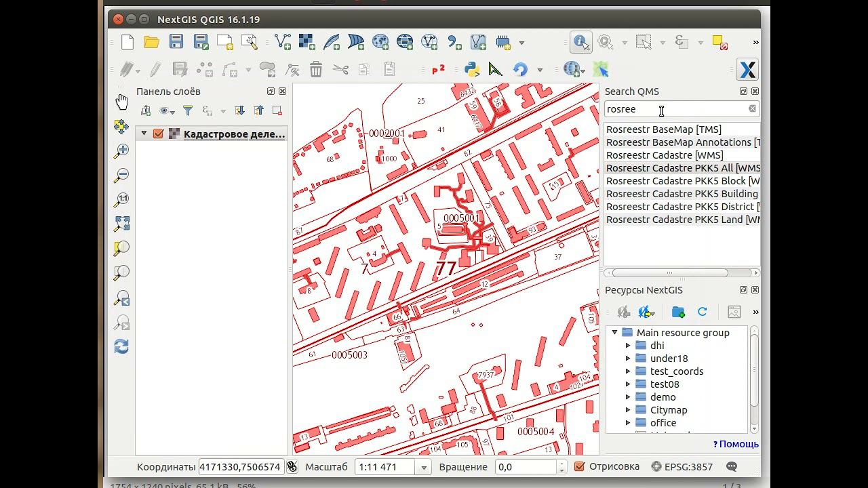Screen dimensions: 868x488
Task: Click the Identify Features tool
Action: click(581, 42)
